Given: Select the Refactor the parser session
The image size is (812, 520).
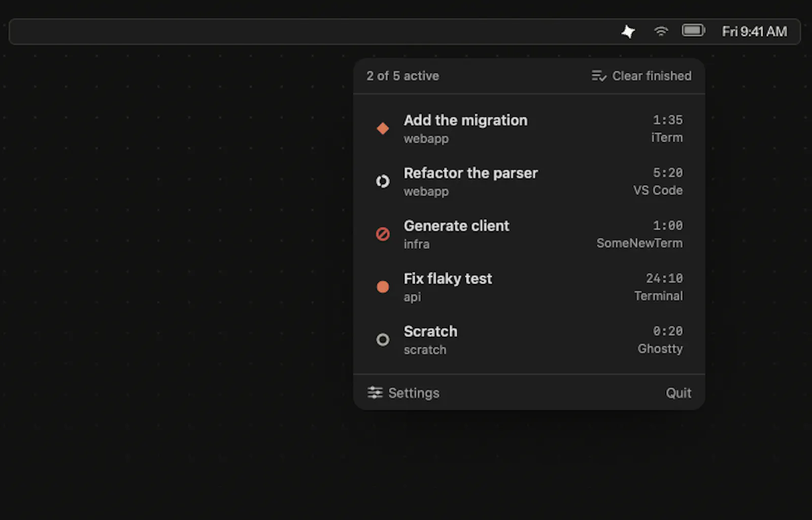Looking at the screenshot, I should [x=529, y=182].
